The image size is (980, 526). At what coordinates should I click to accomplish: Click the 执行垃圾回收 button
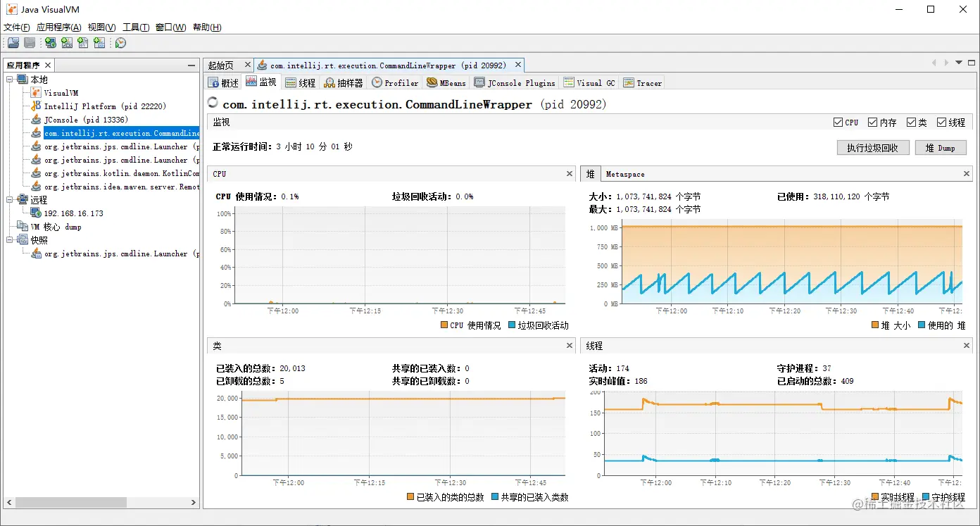(872, 148)
